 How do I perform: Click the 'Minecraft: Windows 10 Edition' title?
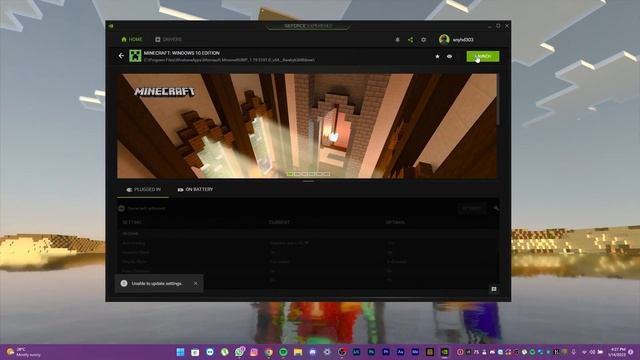182,53
